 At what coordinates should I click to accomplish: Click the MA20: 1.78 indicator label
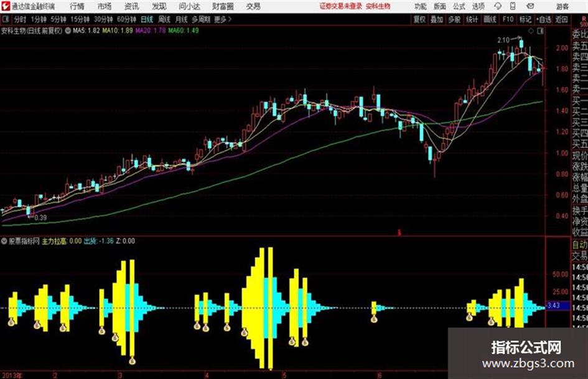pos(151,30)
